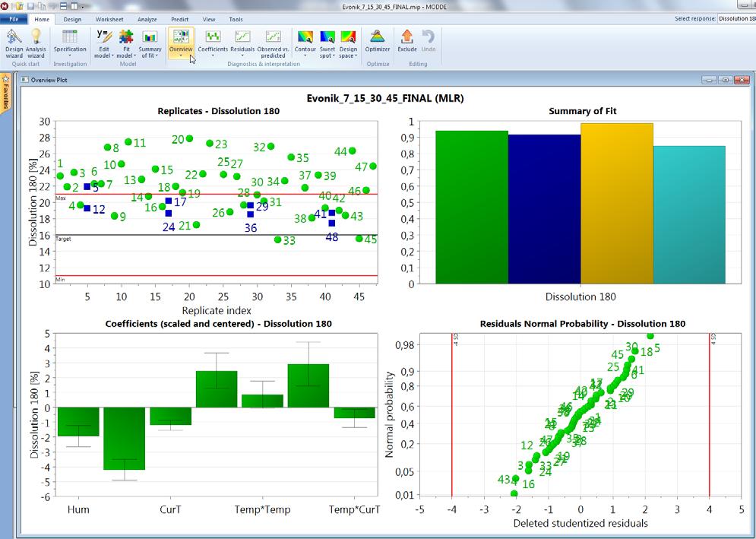
Task: Select data point 20 in Replicates plot
Action: pyautogui.click(x=189, y=138)
